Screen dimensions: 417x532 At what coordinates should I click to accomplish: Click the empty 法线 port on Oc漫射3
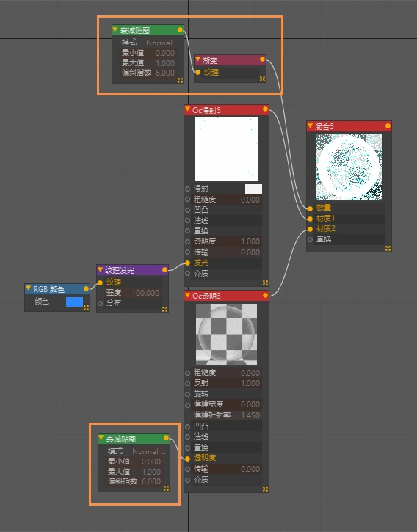(x=187, y=221)
